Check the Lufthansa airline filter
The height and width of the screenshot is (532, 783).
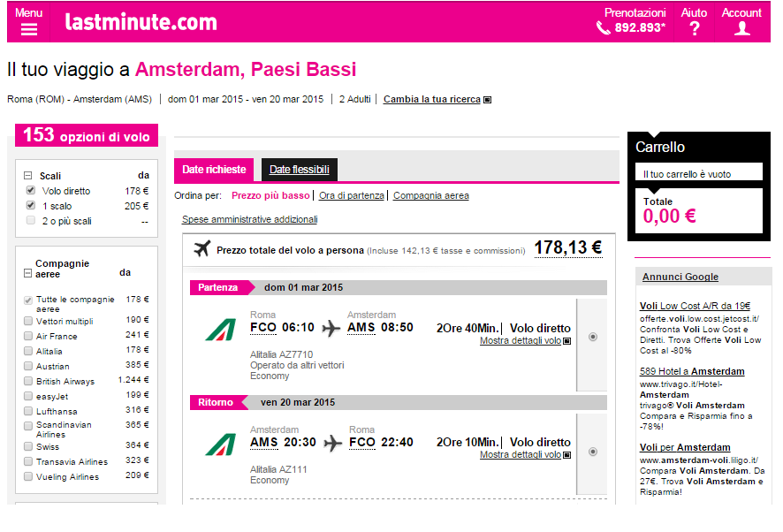pos(28,411)
